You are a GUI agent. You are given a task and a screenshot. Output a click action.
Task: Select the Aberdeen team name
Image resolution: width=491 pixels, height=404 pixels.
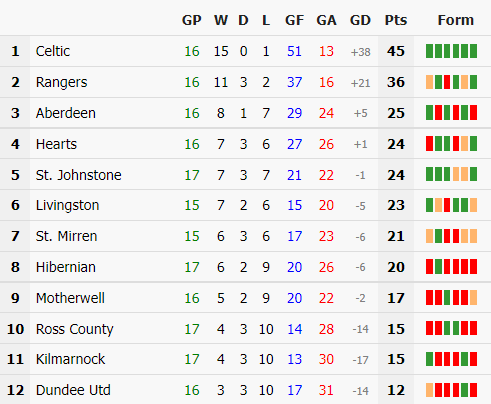(x=66, y=113)
